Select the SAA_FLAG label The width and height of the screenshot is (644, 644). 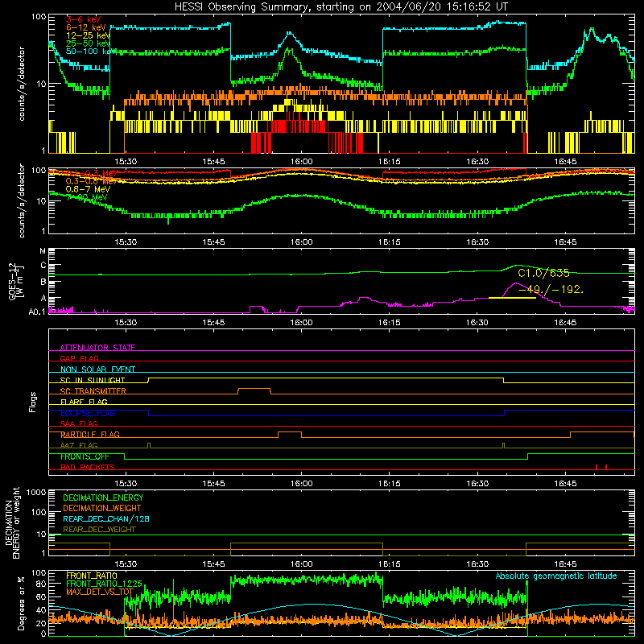[x=79, y=423]
